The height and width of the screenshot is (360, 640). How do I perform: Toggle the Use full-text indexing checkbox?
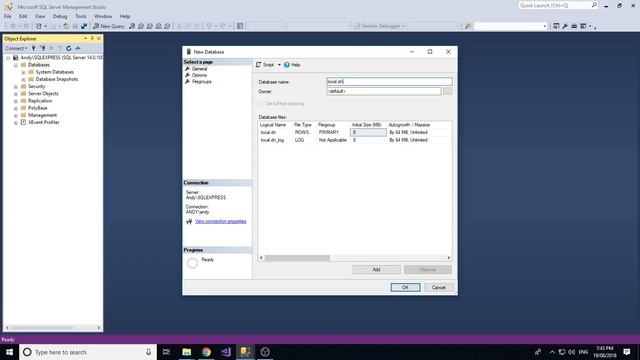(260, 104)
